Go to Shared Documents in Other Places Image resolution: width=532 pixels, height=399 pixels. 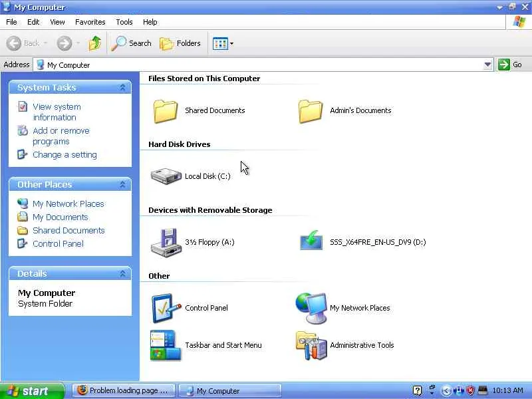coord(68,230)
